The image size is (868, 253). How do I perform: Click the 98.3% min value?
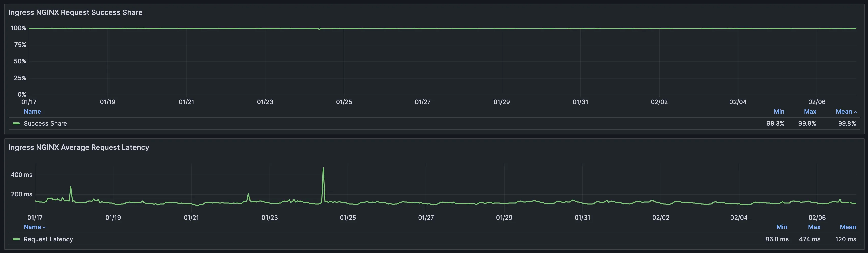pos(775,123)
